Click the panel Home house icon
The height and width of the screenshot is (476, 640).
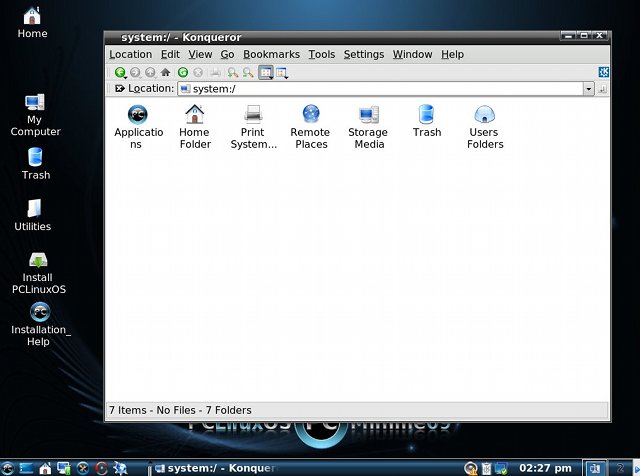(45, 468)
